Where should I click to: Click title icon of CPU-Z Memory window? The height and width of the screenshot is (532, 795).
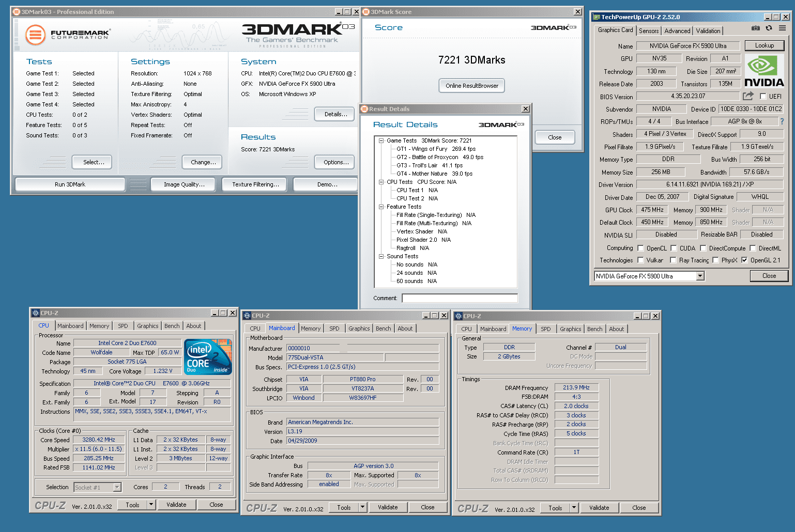tap(458, 316)
